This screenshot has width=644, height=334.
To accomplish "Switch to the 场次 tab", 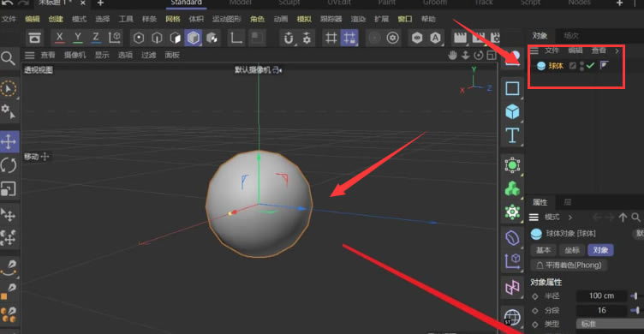I will [571, 36].
